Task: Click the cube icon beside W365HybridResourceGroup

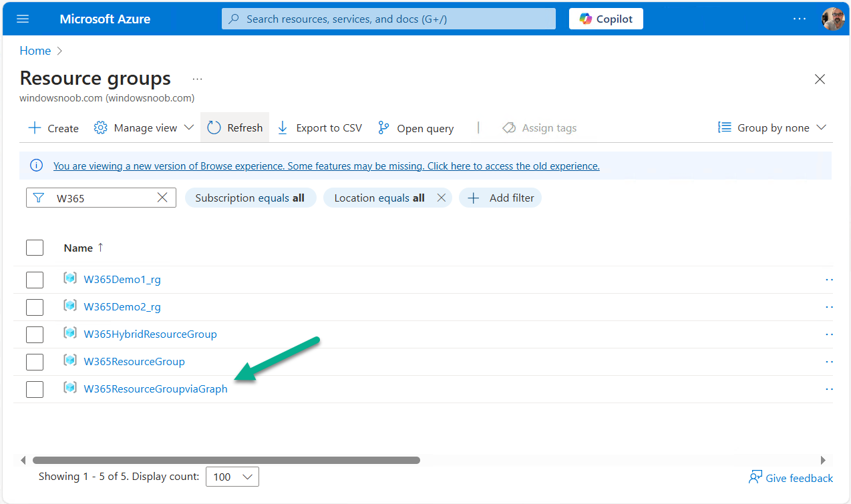Action: pos(70,333)
